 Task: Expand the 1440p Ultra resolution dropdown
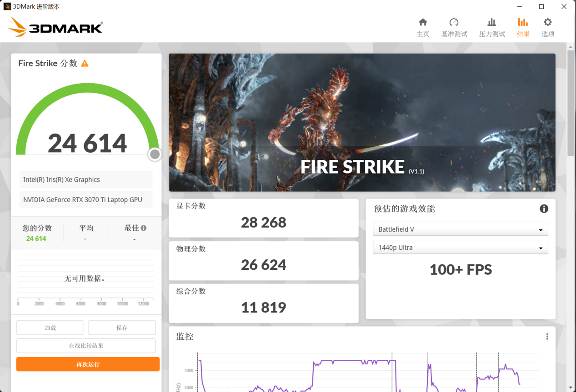click(461, 247)
